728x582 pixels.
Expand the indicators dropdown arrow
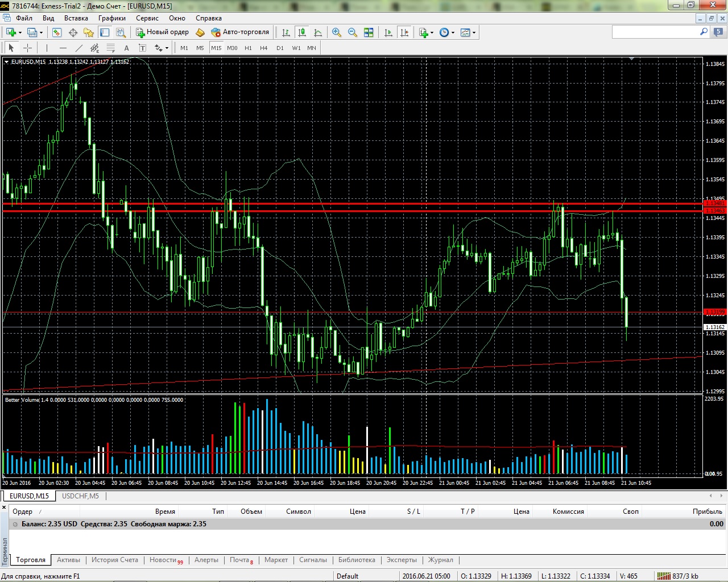432,32
